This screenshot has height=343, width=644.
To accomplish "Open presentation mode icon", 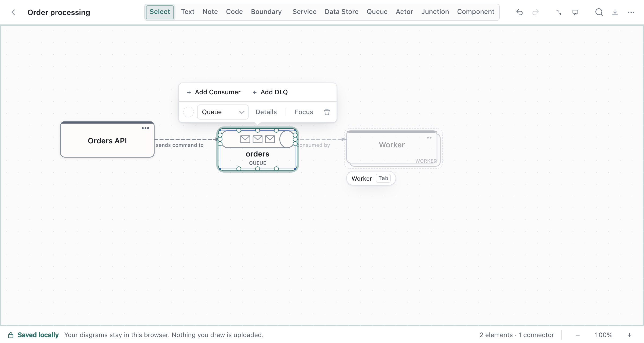I will (575, 12).
